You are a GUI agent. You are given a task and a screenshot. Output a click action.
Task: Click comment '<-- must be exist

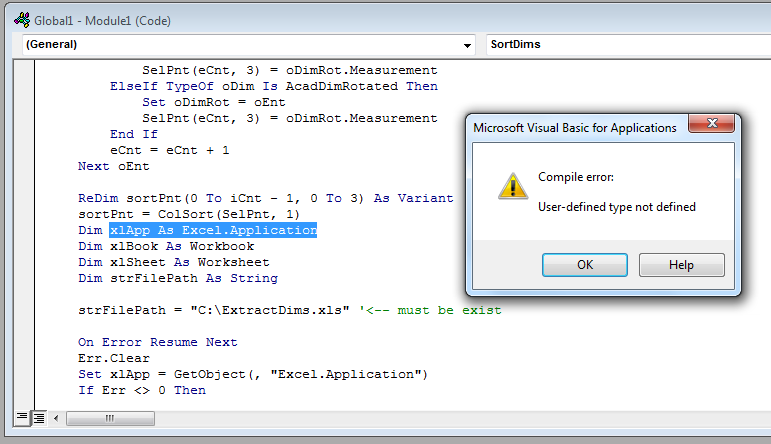[430, 310]
